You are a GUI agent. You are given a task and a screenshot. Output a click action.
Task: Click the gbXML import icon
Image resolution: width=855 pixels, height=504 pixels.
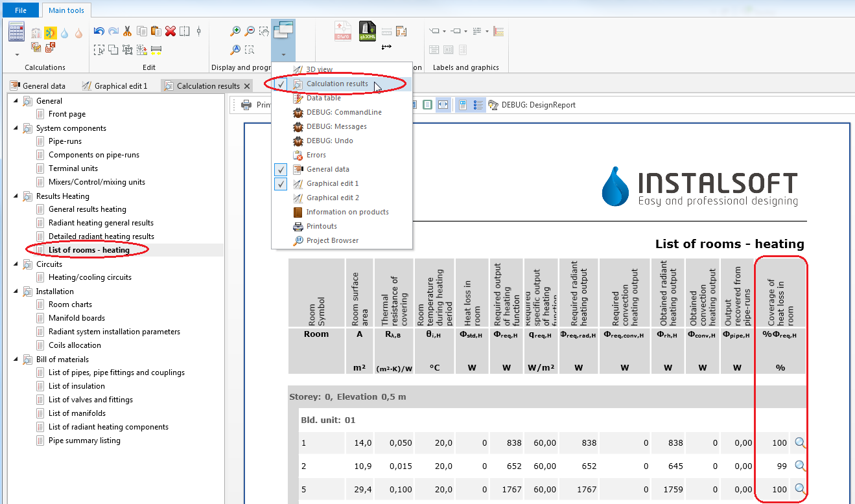tap(368, 31)
